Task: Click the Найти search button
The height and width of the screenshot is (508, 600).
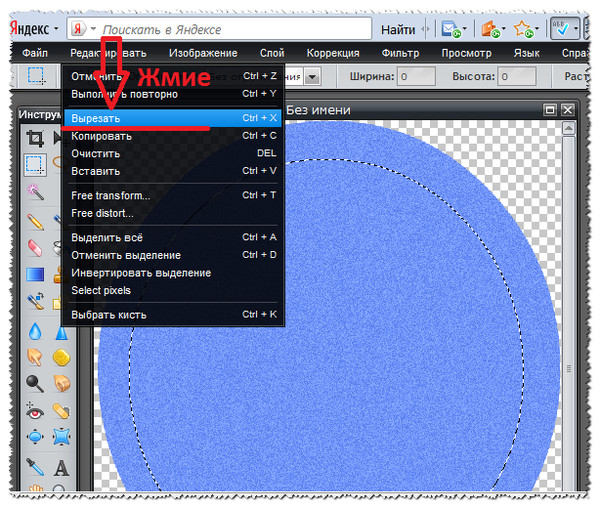Action: click(x=398, y=29)
